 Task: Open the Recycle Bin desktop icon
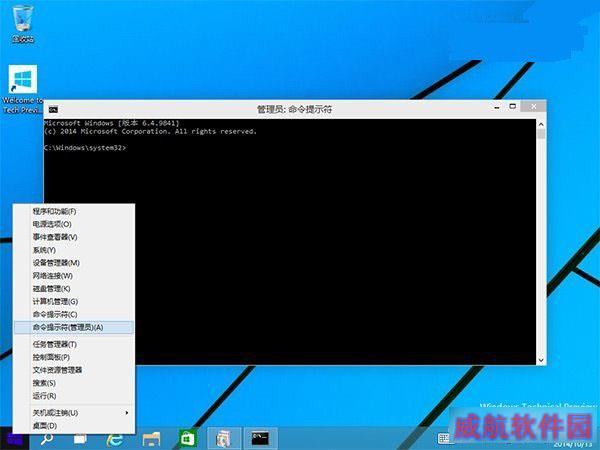click(x=23, y=24)
